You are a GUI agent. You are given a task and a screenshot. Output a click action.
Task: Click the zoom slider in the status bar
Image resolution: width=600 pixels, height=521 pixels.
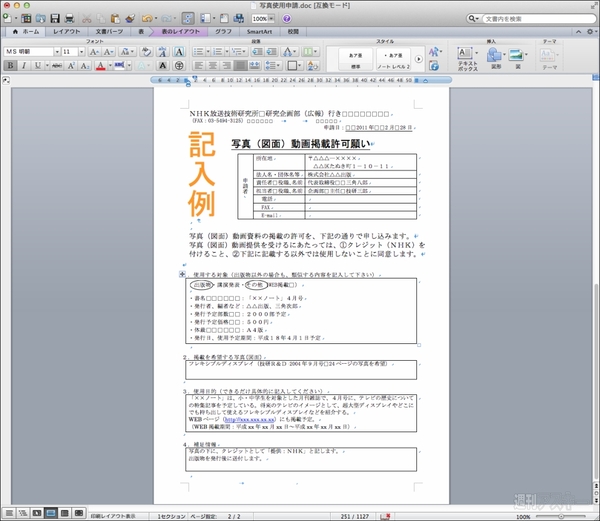point(561,516)
